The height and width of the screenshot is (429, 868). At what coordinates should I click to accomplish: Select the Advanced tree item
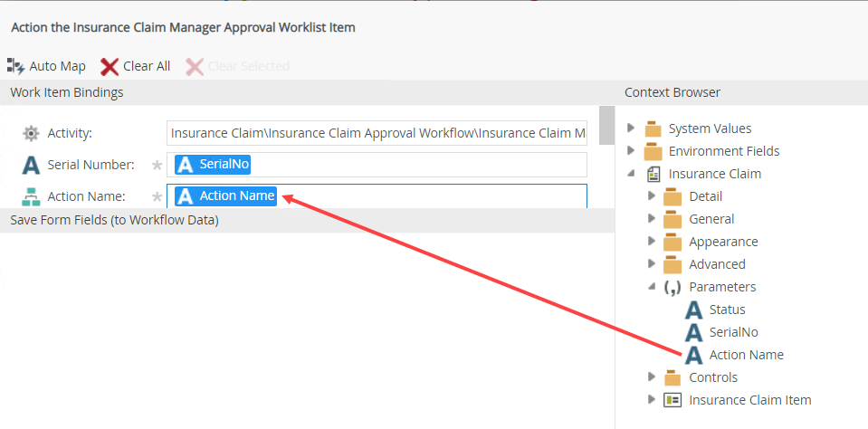(717, 265)
